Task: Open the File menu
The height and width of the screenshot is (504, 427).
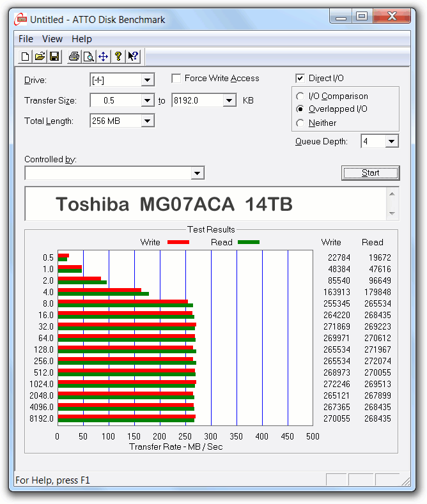Action: [x=26, y=39]
